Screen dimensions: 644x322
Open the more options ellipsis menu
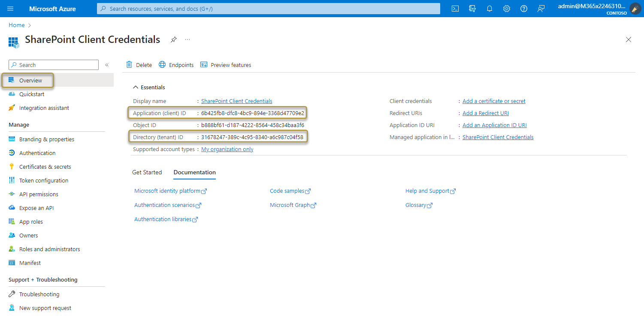[187, 39]
